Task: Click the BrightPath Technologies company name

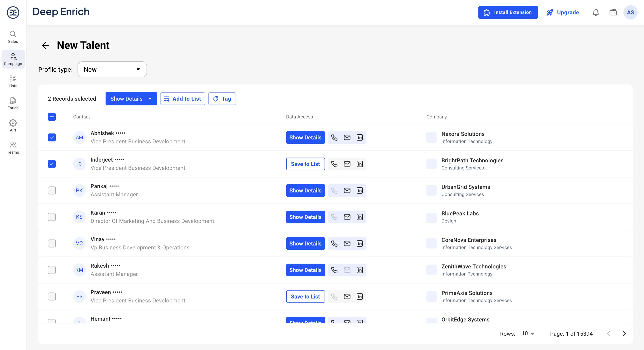Action: 472,160
